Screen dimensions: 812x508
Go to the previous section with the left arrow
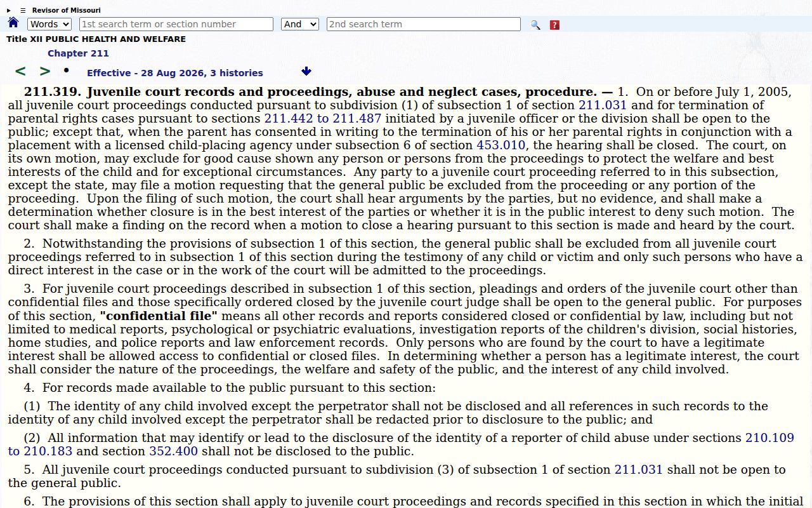[x=20, y=72]
